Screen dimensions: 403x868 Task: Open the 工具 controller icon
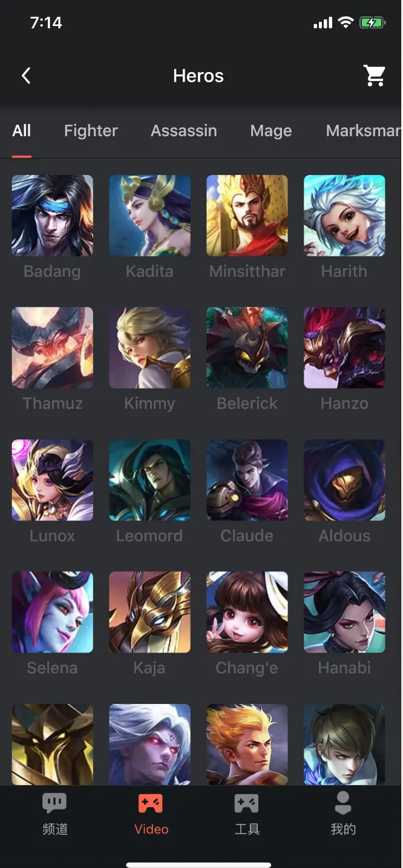(x=246, y=803)
